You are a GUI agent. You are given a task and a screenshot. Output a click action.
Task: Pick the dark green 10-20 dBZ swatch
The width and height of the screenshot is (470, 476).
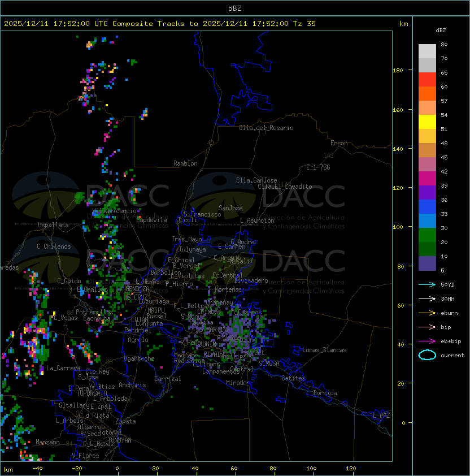pos(427,249)
